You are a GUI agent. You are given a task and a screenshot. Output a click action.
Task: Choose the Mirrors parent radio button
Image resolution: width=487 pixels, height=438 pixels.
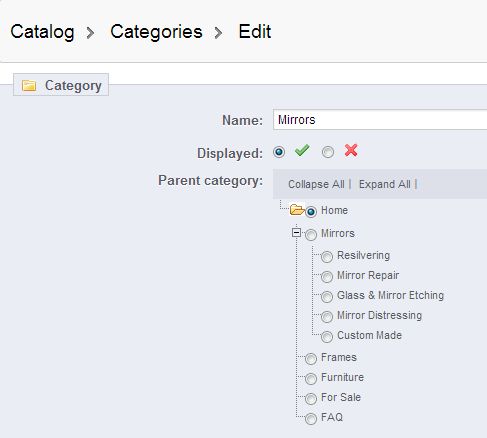tap(311, 235)
